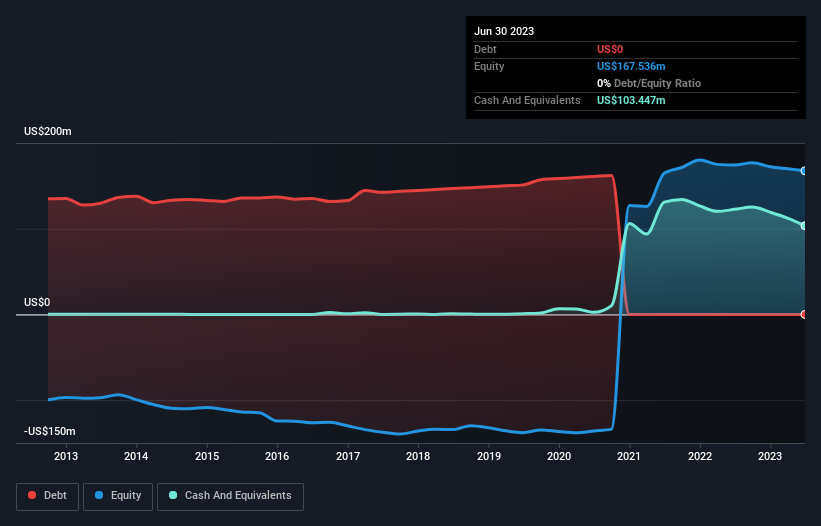Image resolution: width=821 pixels, height=526 pixels.
Task: Select the 2015 x-axis label
Action: pos(207,456)
